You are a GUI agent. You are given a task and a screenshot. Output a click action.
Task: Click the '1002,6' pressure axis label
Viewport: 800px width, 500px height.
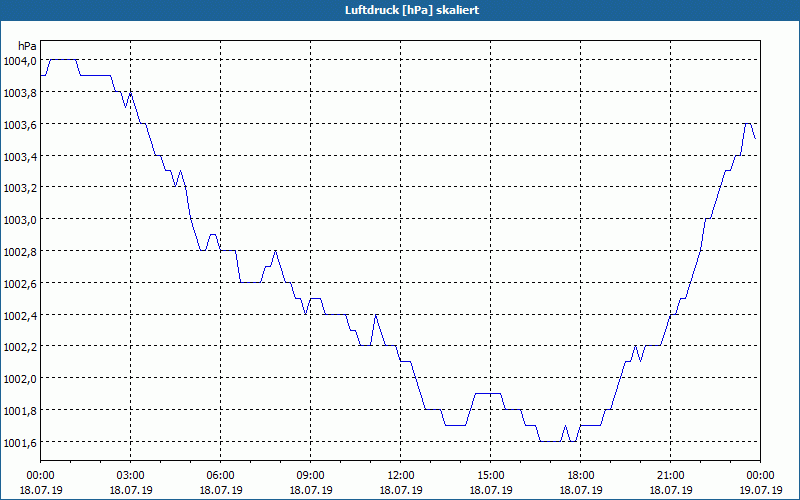(19, 284)
